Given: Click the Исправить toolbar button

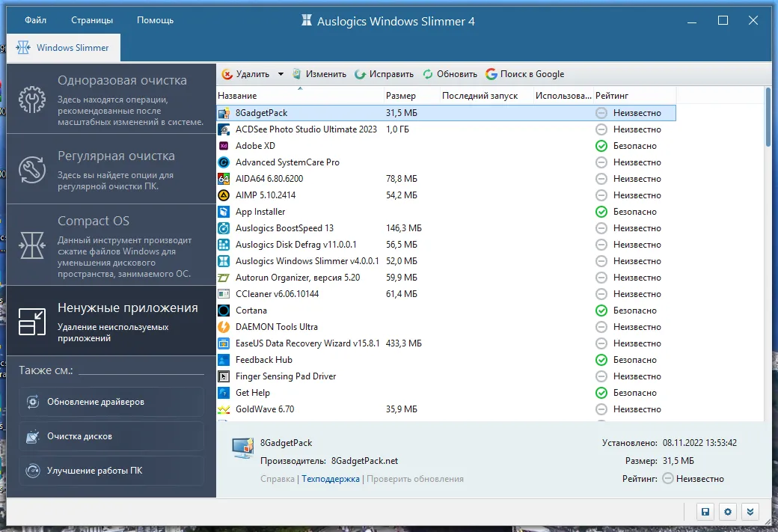Looking at the screenshot, I should 384,74.
